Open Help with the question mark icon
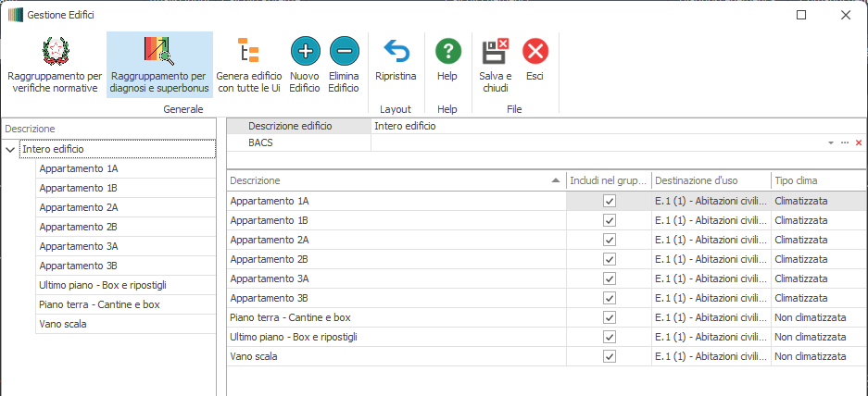This screenshot has width=868, height=396. click(447, 52)
